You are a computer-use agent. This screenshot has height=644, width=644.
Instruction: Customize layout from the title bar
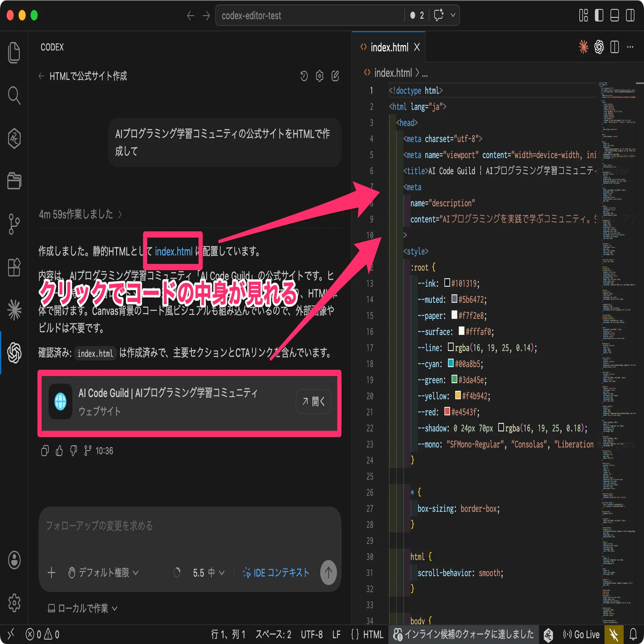[584, 16]
